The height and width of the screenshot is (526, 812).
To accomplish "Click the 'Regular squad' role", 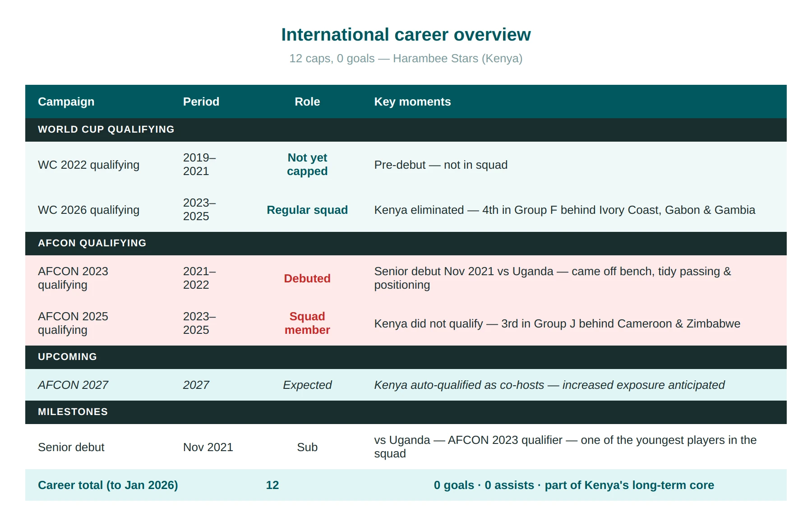I will click(307, 210).
